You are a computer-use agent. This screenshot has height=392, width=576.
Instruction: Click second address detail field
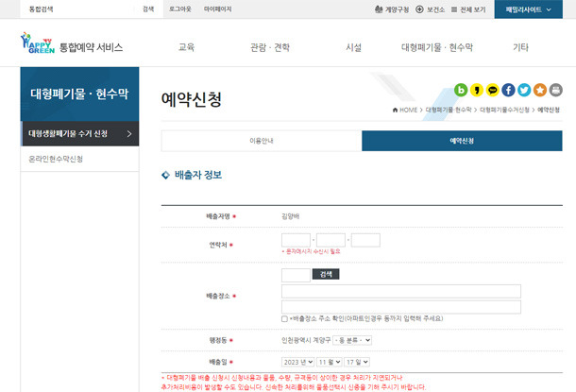pyautogui.click(x=401, y=307)
